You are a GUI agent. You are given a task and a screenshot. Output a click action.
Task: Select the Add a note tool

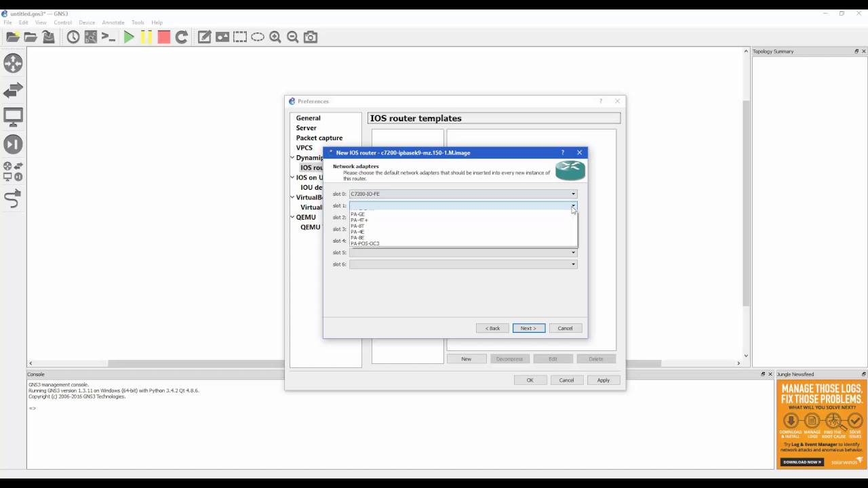[x=205, y=37]
